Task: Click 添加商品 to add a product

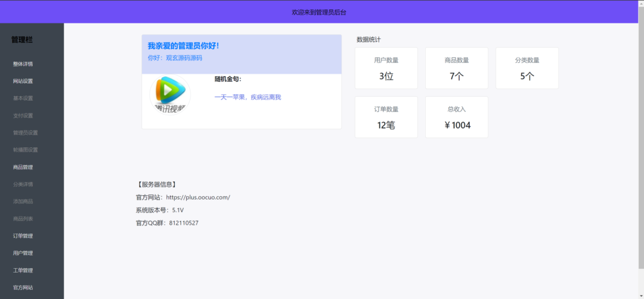Action: (x=23, y=201)
